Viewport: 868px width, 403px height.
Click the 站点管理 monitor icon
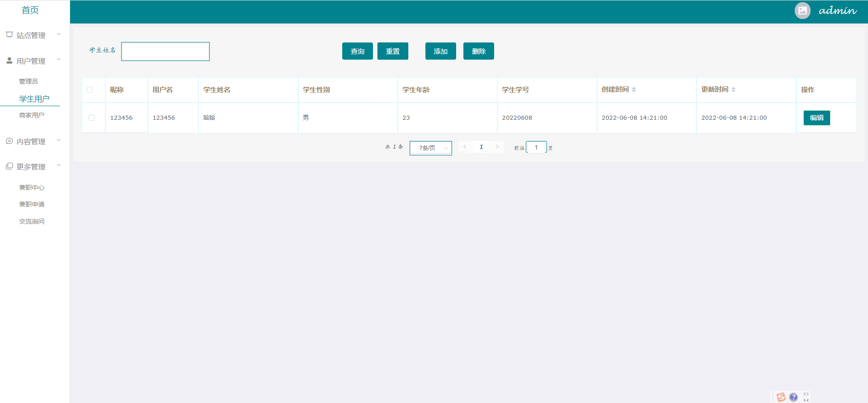pyautogui.click(x=9, y=35)
